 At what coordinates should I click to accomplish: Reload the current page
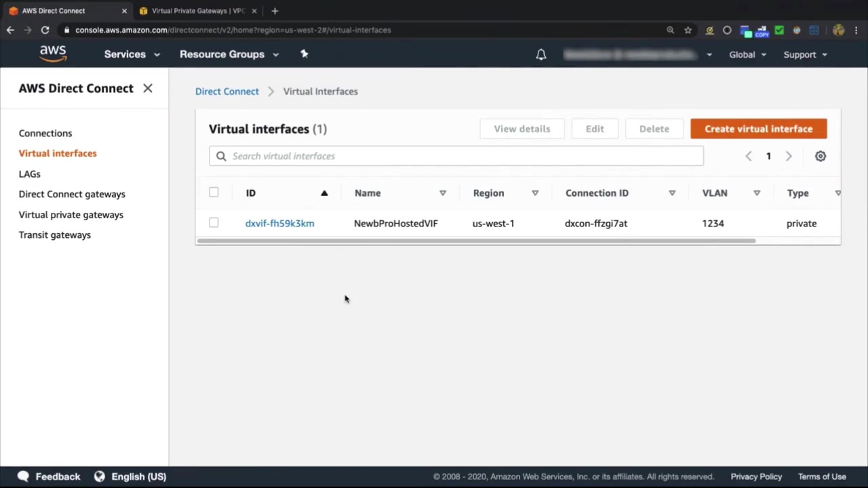point(45,30)
